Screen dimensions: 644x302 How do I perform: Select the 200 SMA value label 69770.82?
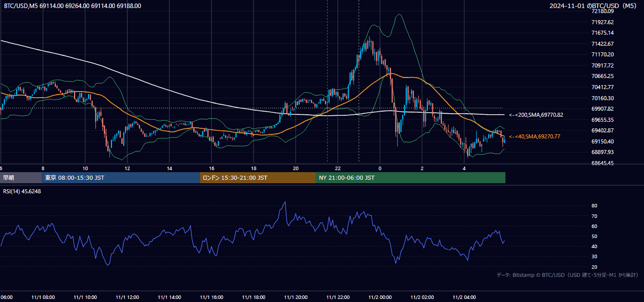[x=536, y=115]
